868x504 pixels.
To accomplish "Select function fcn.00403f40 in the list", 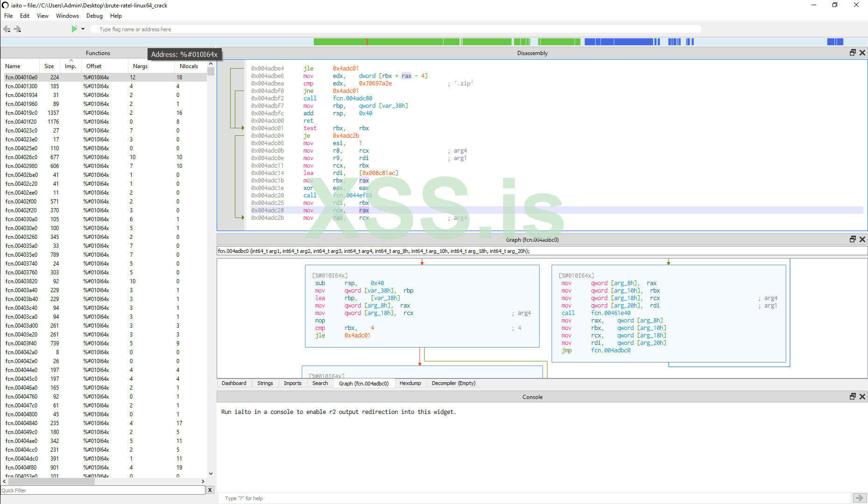I will pos(104,343).
